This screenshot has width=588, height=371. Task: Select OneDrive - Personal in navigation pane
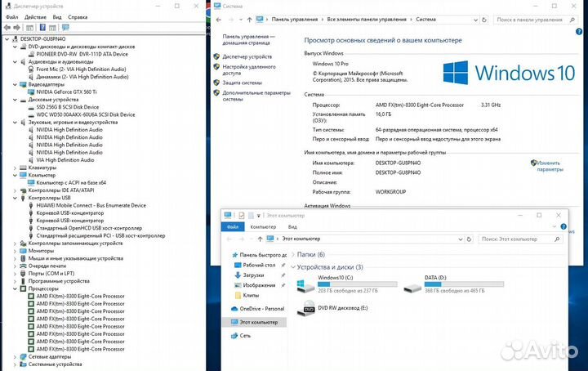[x=262, y=309]
